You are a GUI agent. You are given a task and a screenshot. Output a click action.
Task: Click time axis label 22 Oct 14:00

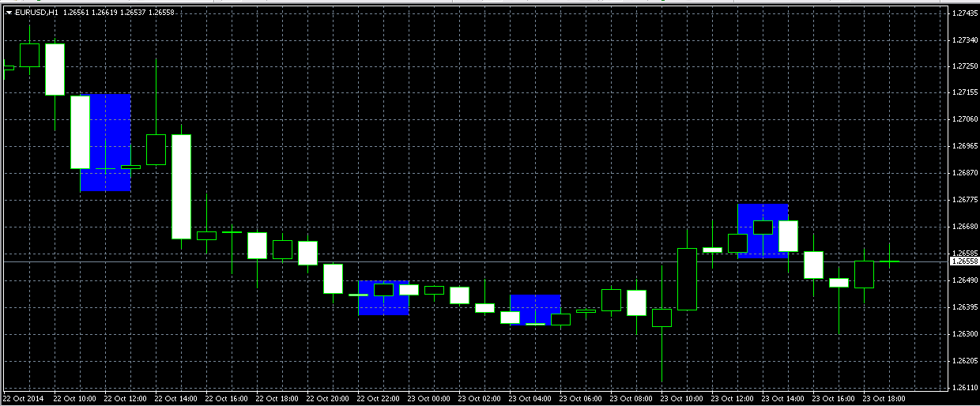175,399
